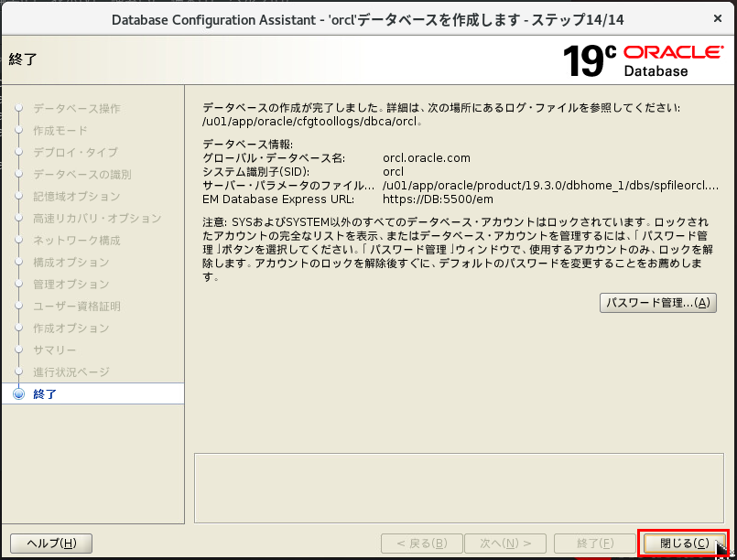Click the 戻る button

422,543
